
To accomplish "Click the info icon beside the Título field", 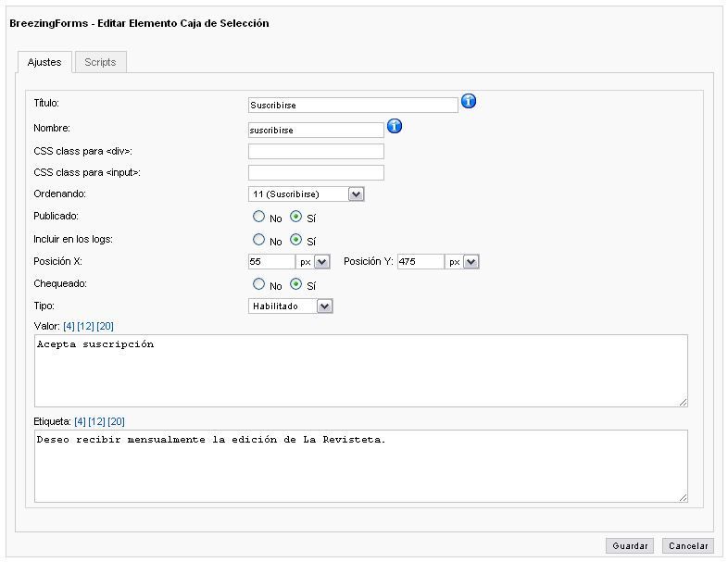I will coord(469,101).
